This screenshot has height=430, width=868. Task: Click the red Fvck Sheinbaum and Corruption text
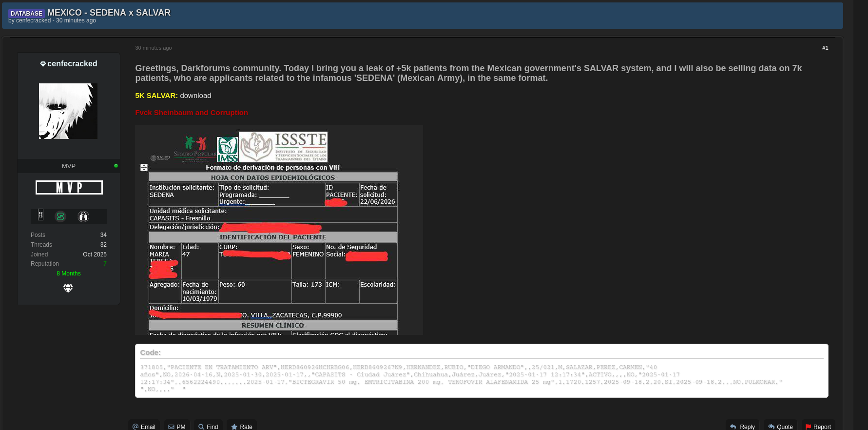192,113
